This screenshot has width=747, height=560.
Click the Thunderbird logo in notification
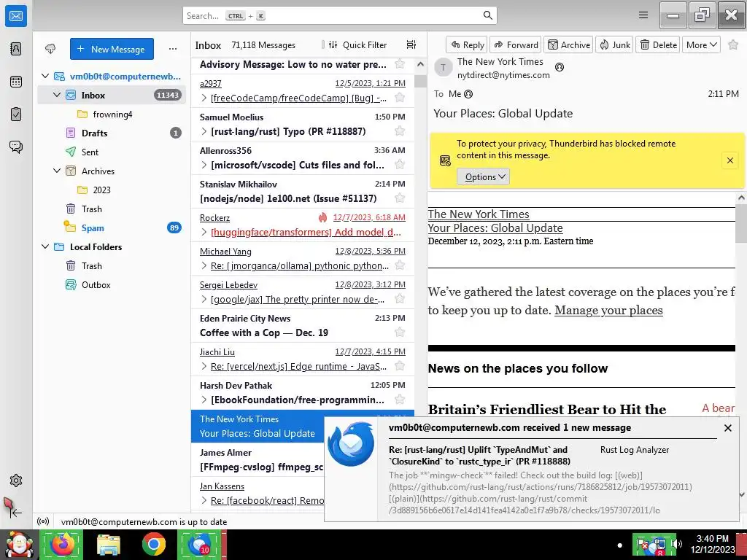[351, 444]
